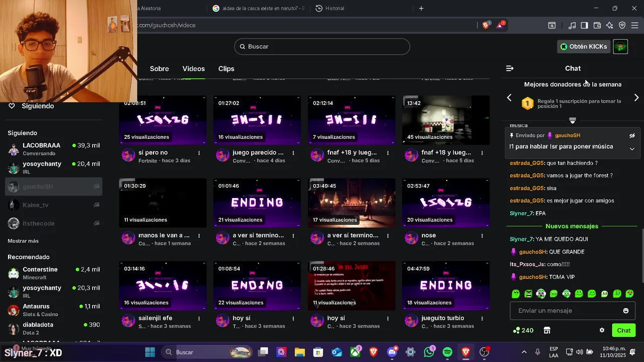
Task: Open the Windows Start menu
Action: pyautogui.click(x=150, y=352)
